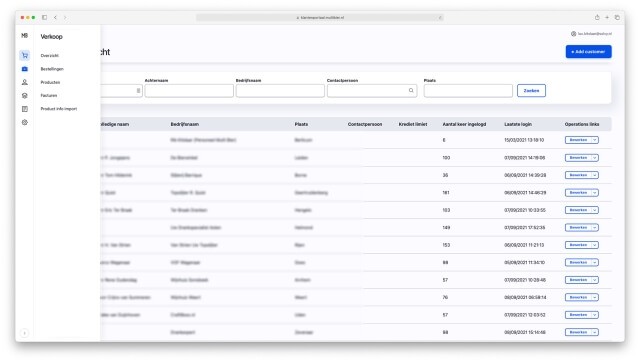Select Product info import menu item
640x362 pixels.
[59, 109]
